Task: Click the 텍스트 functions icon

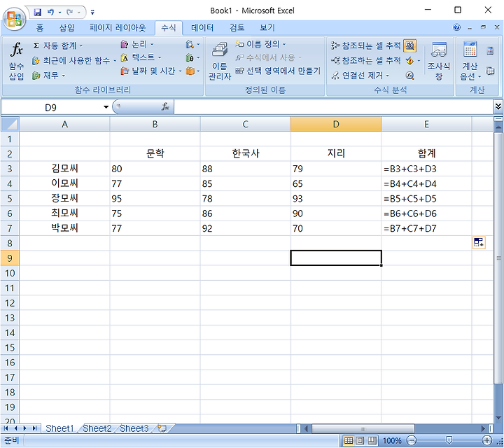Action: coord(125,57)
